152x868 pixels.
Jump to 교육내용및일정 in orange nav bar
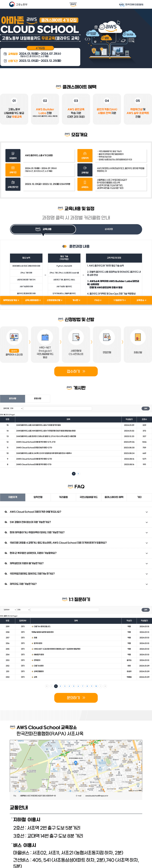click(32, 300)
